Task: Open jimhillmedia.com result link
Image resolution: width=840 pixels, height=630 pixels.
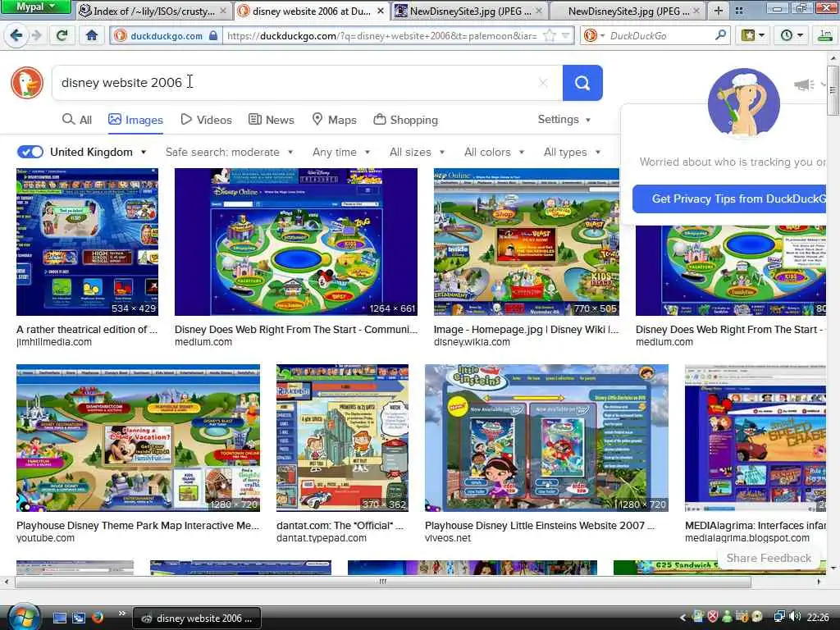Action: [54, 342]
